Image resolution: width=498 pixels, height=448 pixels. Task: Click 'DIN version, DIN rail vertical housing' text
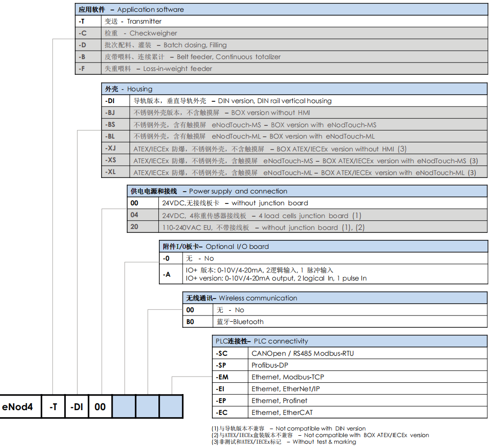point(275,101)
